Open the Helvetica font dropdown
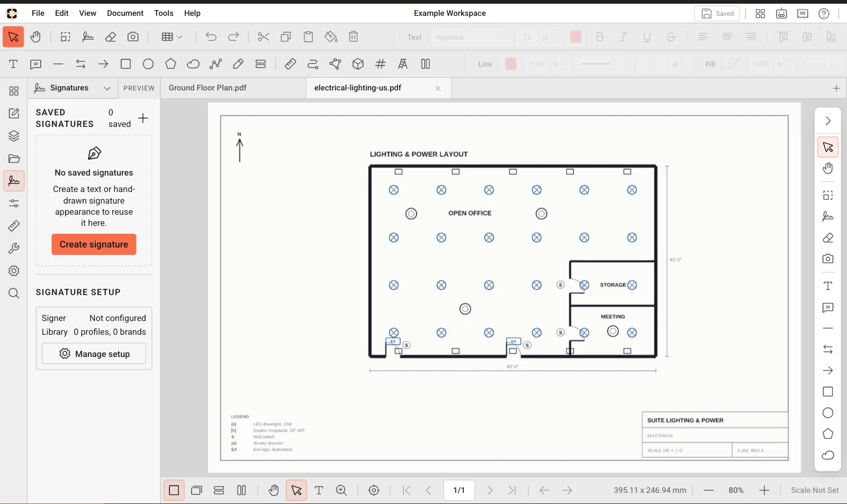Screen dimensions: 847x504 click(471, 37)
